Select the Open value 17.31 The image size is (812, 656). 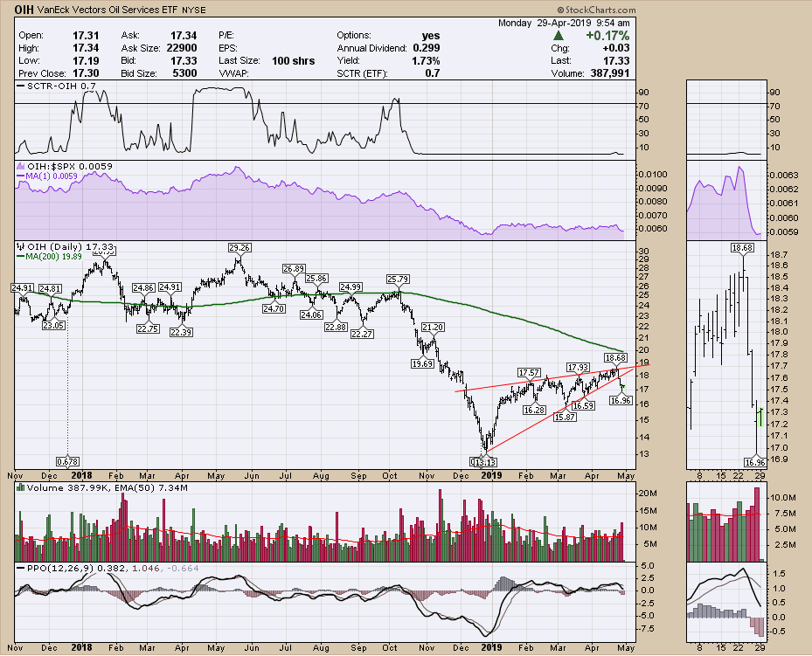[86, 35]
